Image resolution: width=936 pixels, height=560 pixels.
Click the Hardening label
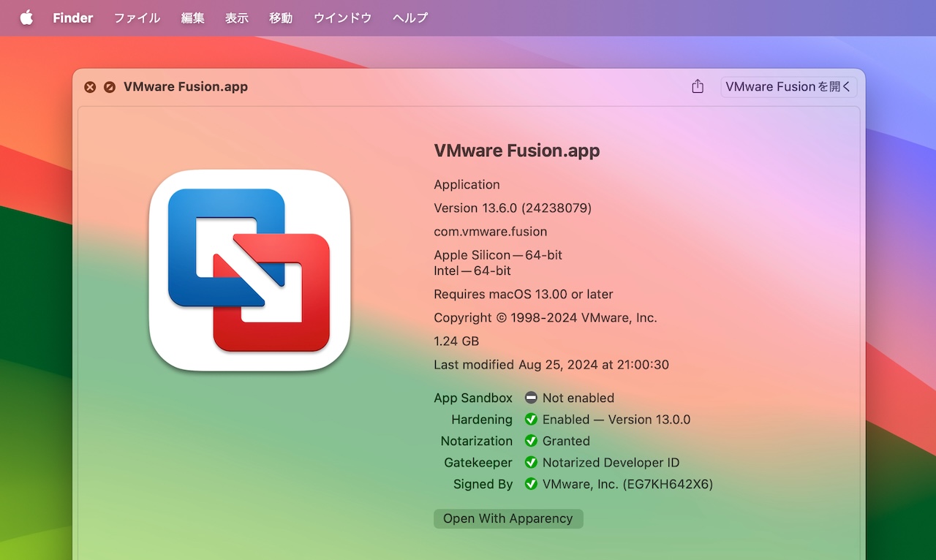point(482,420)
